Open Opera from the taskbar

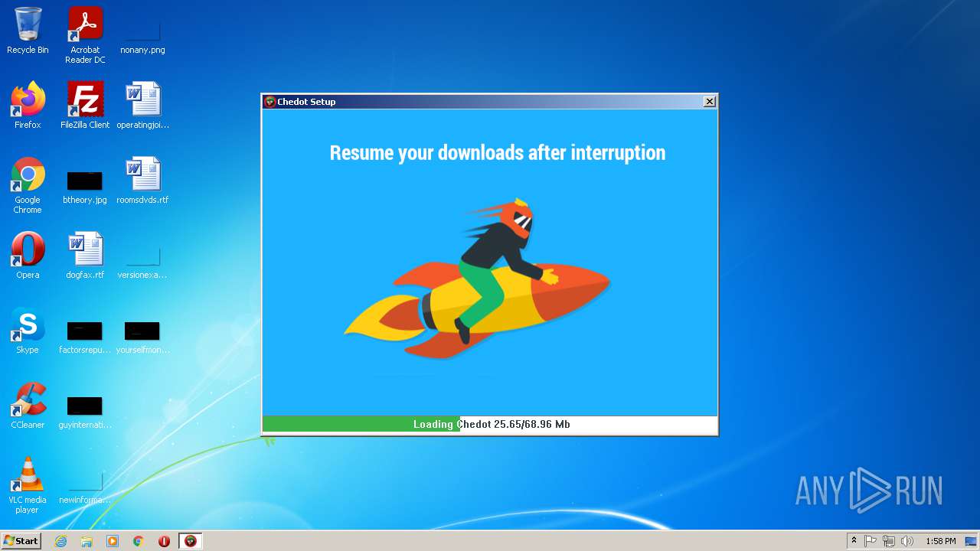164,541
